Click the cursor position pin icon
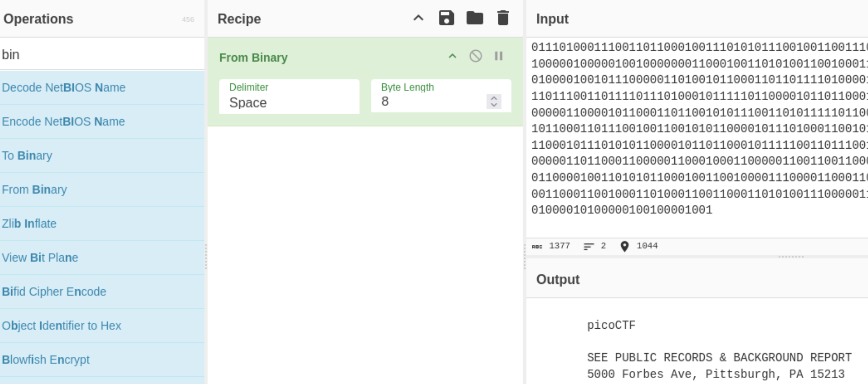868x384 pixels. (624, 246)
